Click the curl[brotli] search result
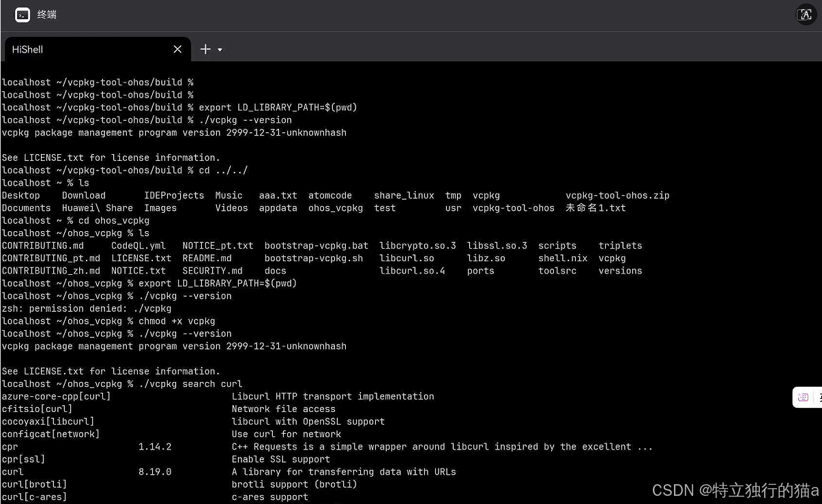822x504 pixels. (x=35, y=484)
